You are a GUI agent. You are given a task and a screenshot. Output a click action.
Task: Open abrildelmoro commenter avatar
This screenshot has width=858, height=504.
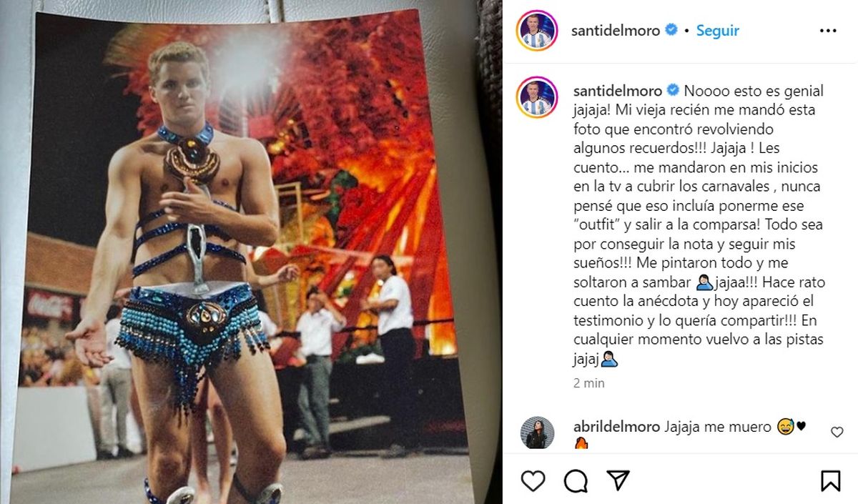point(536,433)
